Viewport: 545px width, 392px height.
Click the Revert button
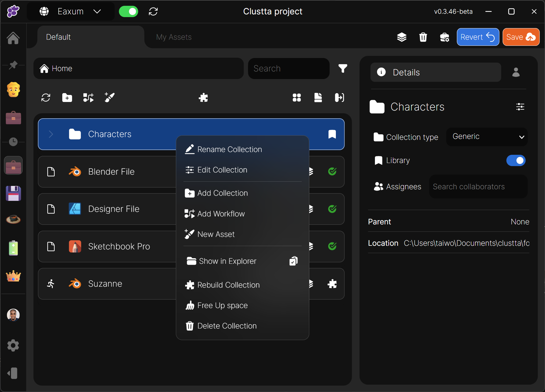click(478, 37)
